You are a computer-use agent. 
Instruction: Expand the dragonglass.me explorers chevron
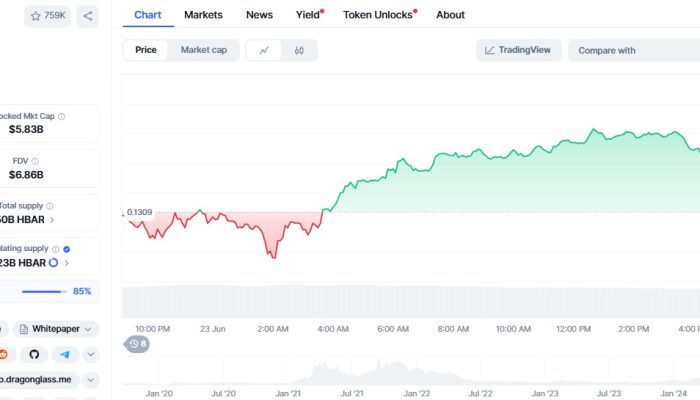[x=91, y=380]
